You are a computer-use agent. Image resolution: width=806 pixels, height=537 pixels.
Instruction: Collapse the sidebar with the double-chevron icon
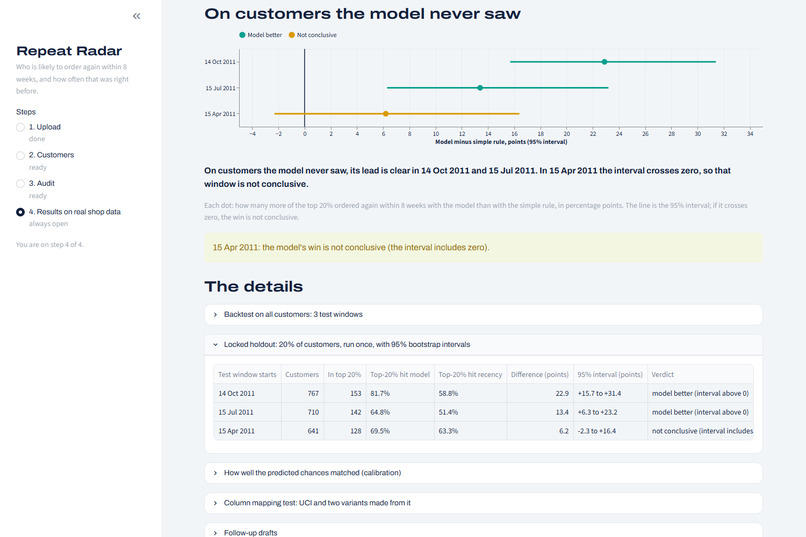[136, 16]
